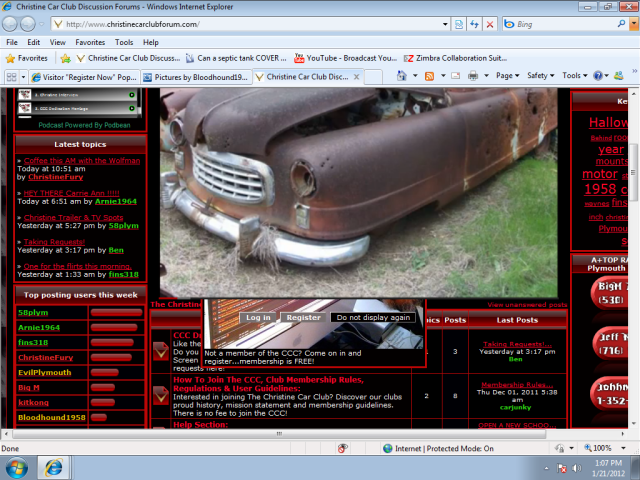
Task: Click the play button on Christine Interview podcast
Action: tap(131, 95)
